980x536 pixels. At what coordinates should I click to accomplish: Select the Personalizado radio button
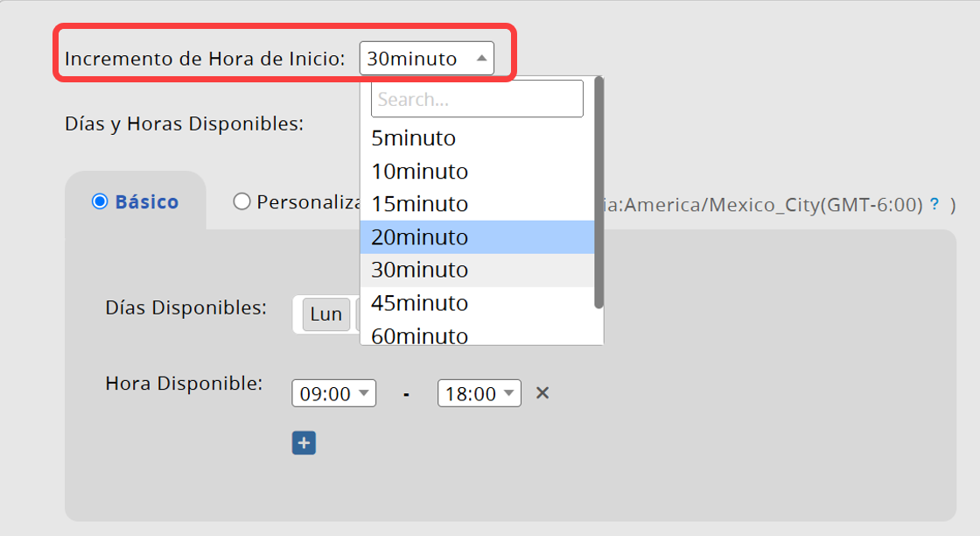point(241,201)
